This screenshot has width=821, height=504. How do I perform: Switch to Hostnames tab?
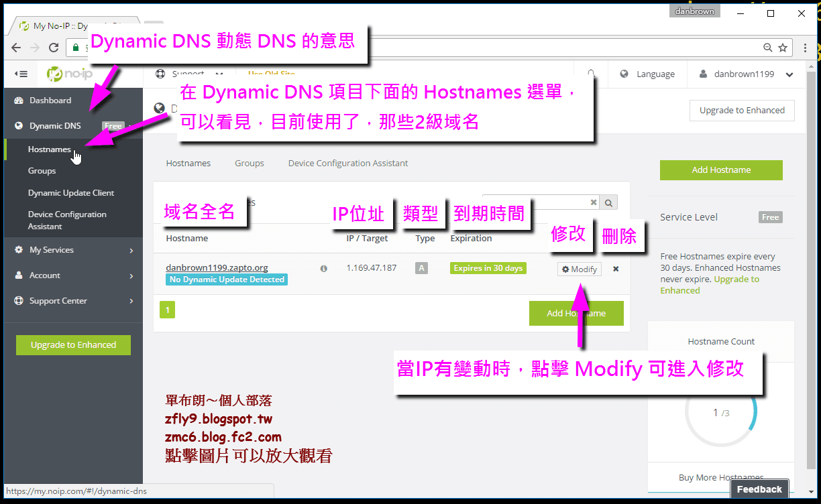click(188, 163)
